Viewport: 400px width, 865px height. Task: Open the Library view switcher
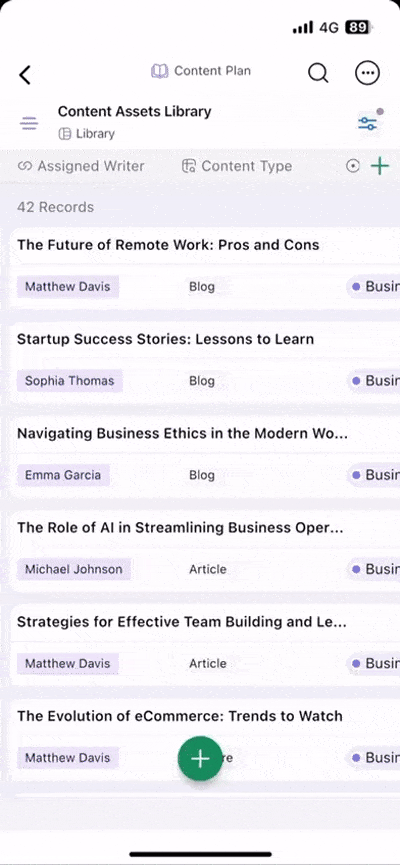[x=87, y=134]
